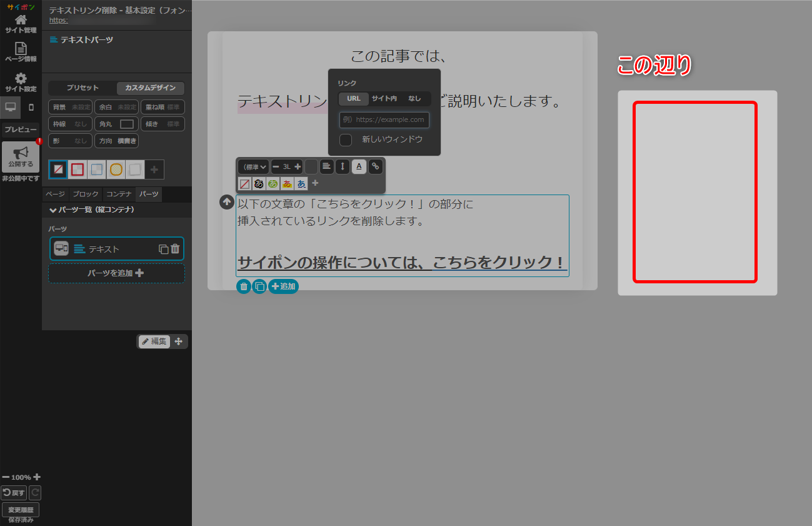The height and width of the screenshot is (526, 812).
Task: Open the 方向 横書き setting option
Action: pyautogui.click(x=116, y=141)
